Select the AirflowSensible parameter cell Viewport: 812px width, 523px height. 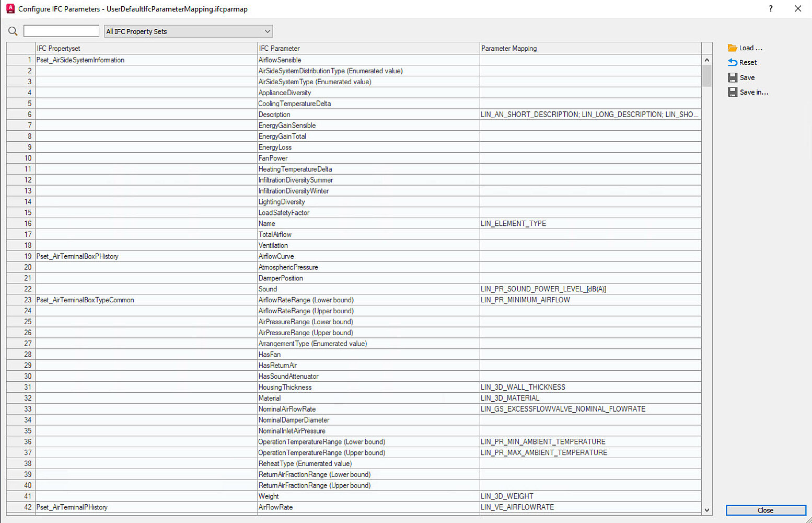pos(368,60)
